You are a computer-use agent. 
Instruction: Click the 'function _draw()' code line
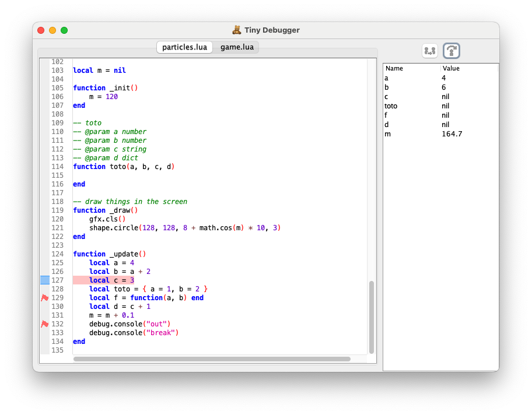tap(105, 210)
